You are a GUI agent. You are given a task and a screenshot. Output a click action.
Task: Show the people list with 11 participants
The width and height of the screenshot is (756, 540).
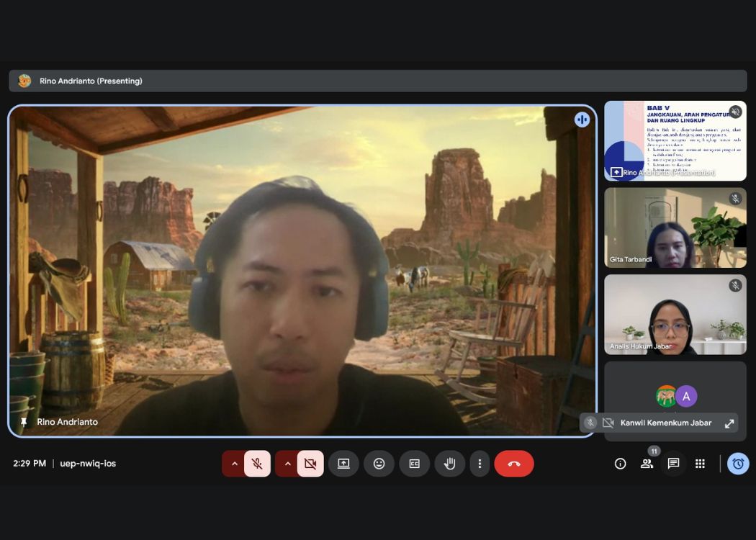[647, 464]
